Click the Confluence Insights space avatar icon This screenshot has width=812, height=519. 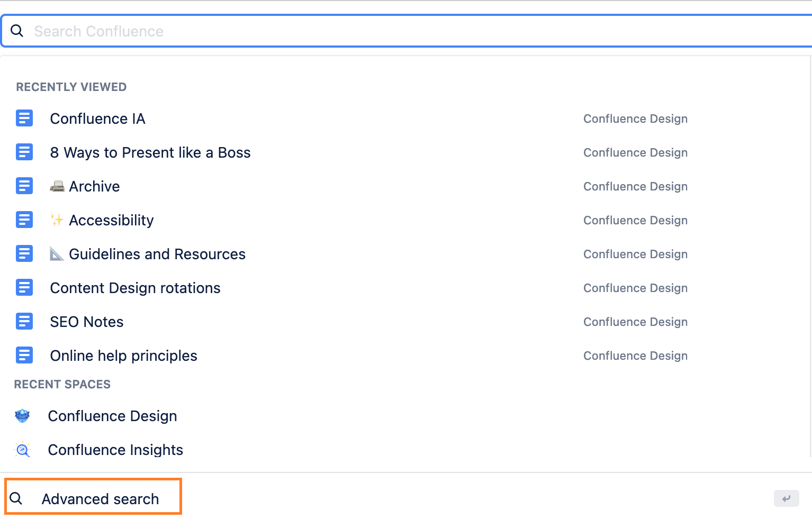click(22, 450)
